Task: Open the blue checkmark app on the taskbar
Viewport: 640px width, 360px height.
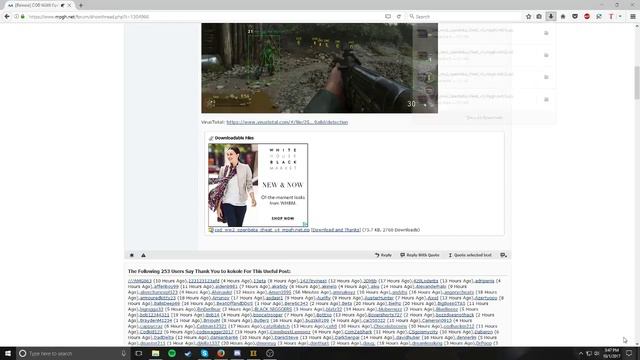Action: pyautogui.click(x=188, y=353)
